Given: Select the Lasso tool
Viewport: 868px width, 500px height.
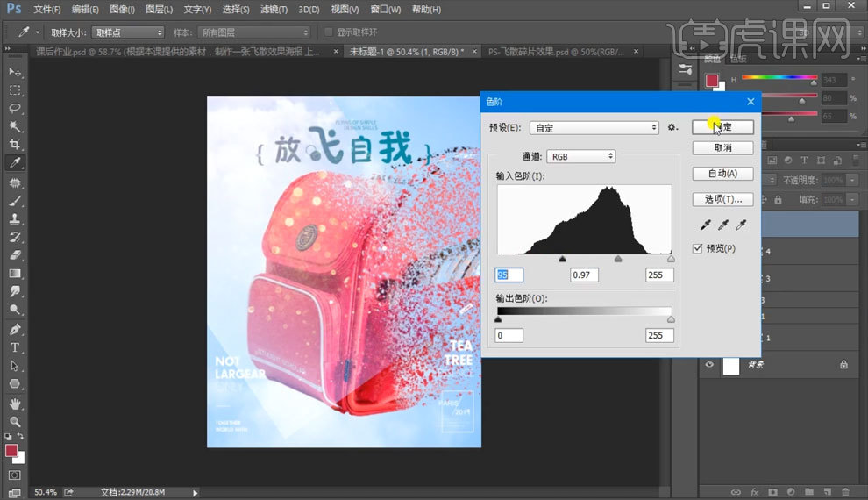Looking at the screenshot, I should pyautogui.click(x=15, y=109).
